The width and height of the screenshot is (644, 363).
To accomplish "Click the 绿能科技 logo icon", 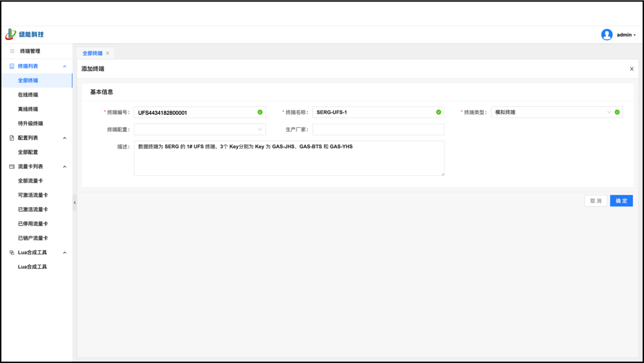I will click(x=11, y=35).
